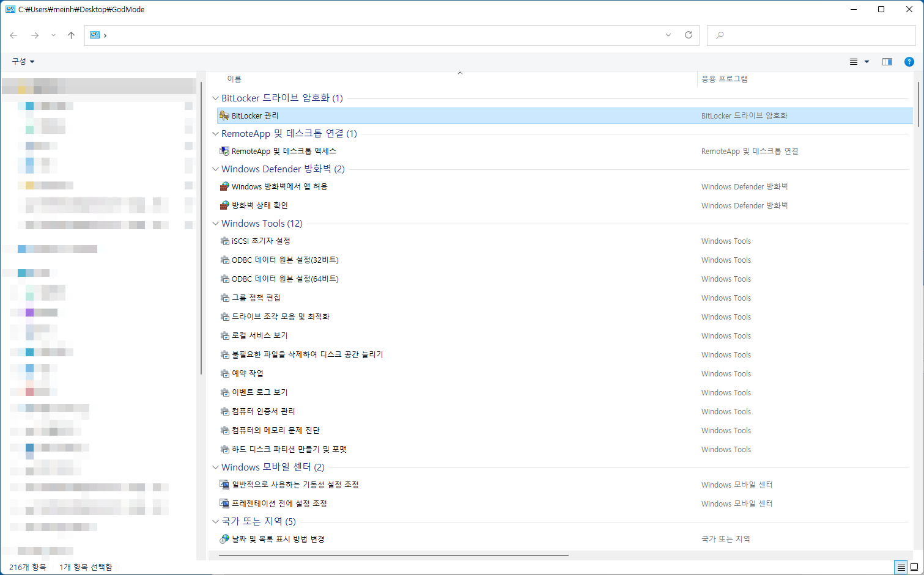This screenshot has width=924, height=575.
Task: Click the Windows 방화벽에서 앱 허용 icon
Action: (224, 186)
